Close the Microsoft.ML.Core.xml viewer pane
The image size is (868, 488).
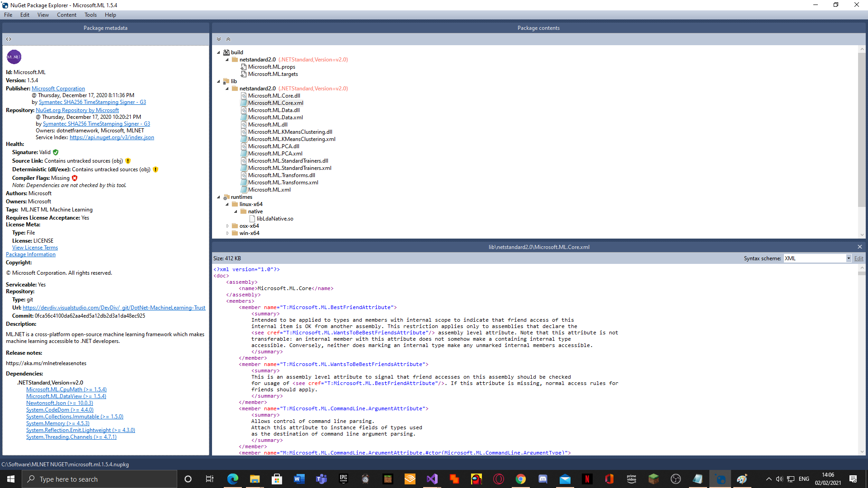pos(859,247)
